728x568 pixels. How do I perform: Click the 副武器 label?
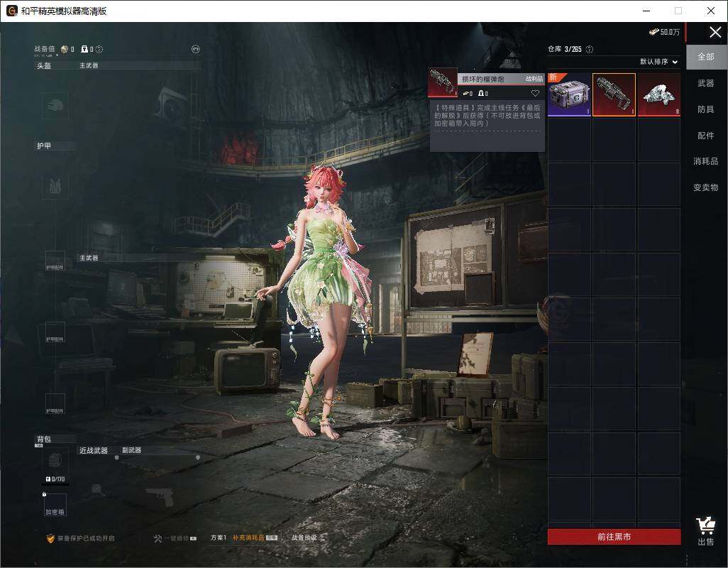pos(131,450)
